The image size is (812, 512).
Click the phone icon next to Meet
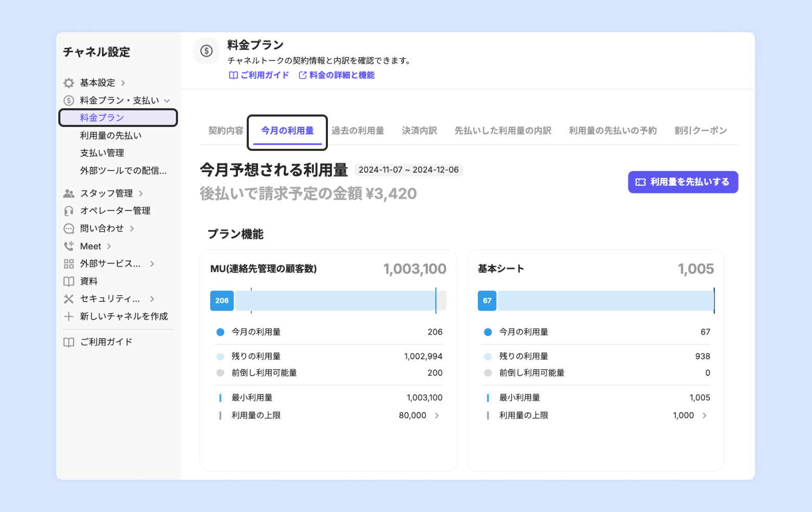69,246
